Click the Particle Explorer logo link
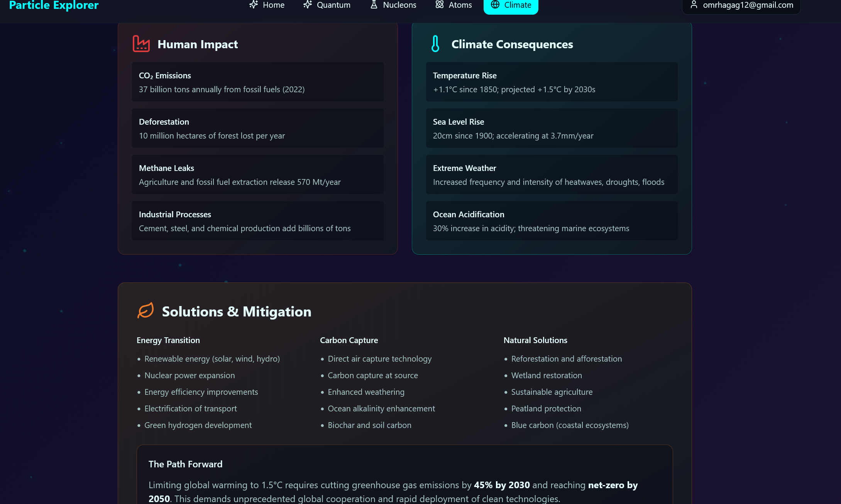The height and width of the screenshot is (504, 841). pyautogui.click(x=54, y=5)
